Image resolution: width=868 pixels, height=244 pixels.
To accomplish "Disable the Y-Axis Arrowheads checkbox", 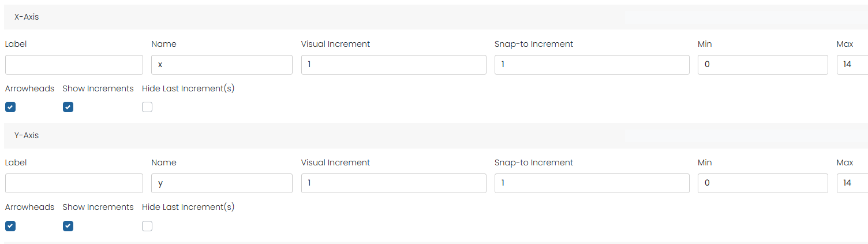I will (x=10, y=226).
